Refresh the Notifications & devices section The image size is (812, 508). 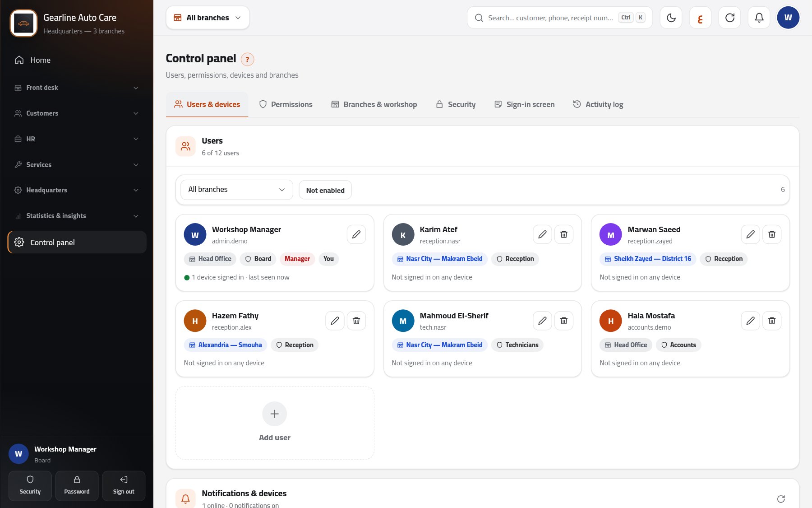pos(781,499)
